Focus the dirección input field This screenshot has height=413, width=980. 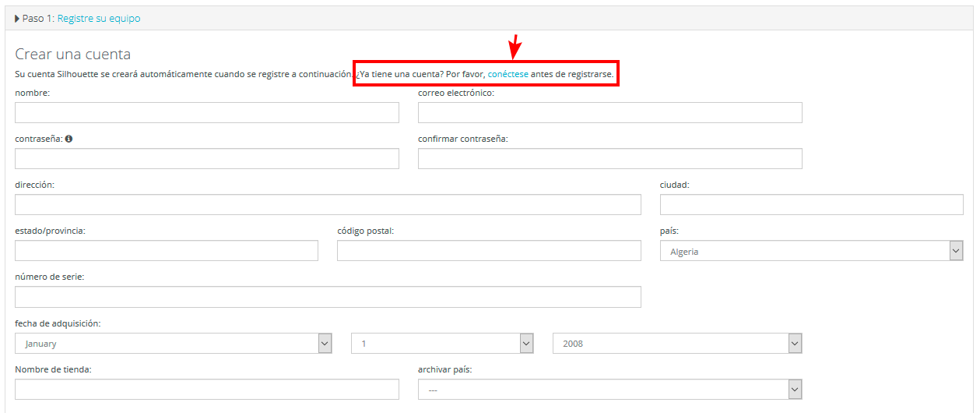(328, 204)
